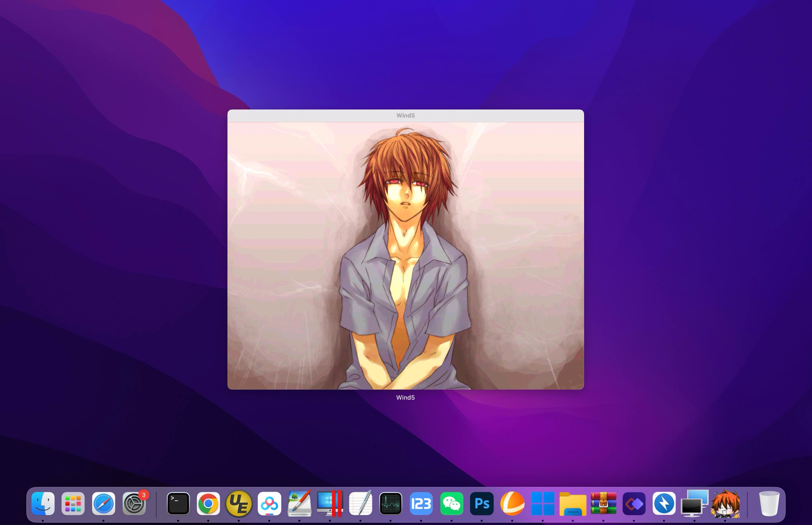Open Activity Monitor in the Dock
Screen dimensions: 812x525
(391, 504)
